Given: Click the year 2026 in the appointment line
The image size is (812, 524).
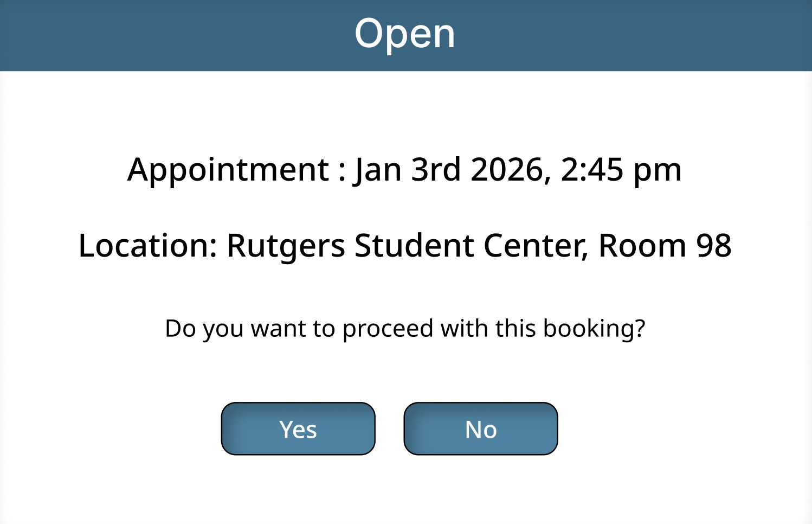Looking at the screenshot, I should click(507, 170).
